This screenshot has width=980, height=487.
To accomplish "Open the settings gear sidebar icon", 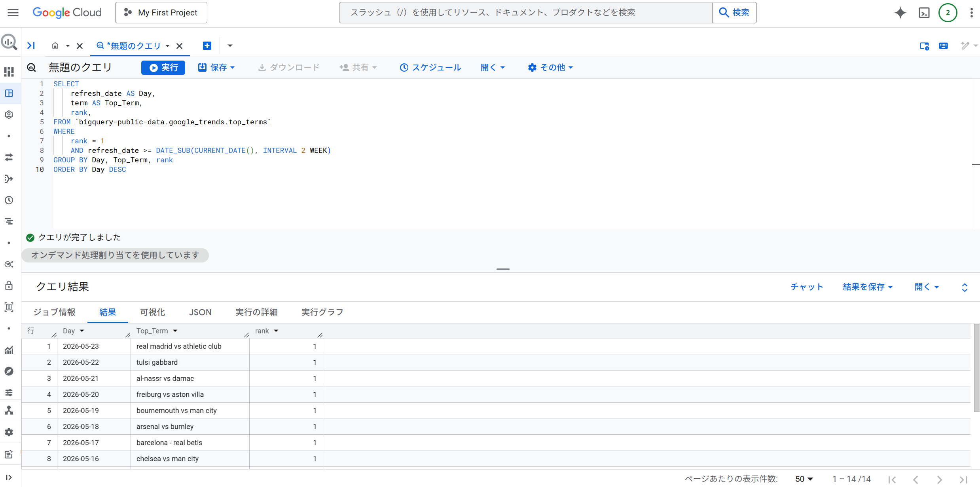I will [x=9, y=432].
